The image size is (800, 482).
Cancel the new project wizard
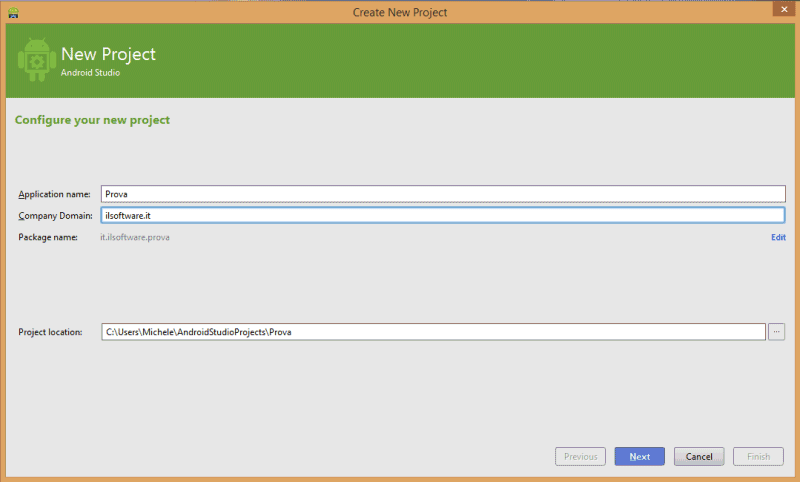coord(698,456)
